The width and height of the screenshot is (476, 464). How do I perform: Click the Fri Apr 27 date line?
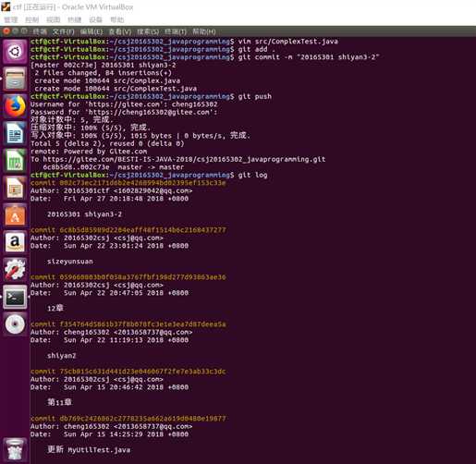(109, 199)
